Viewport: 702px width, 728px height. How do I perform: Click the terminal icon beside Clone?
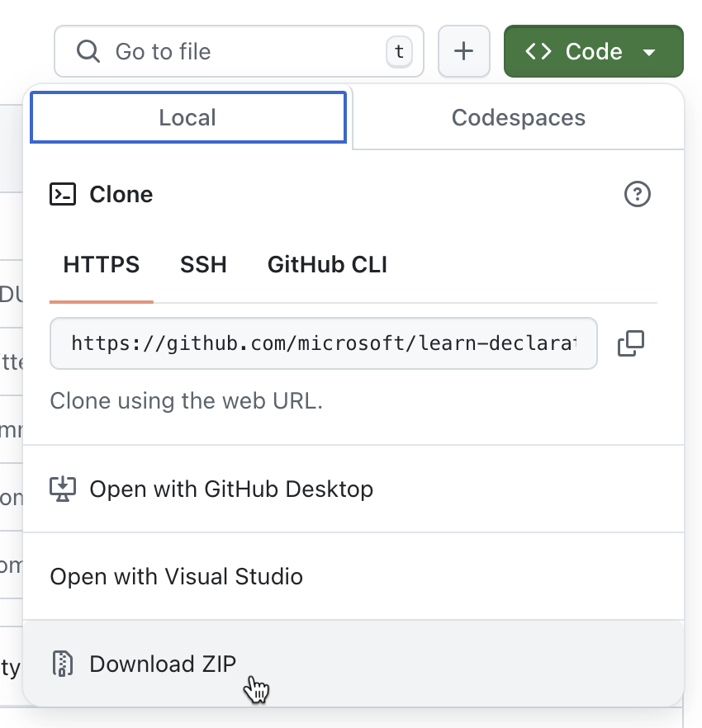63,194
